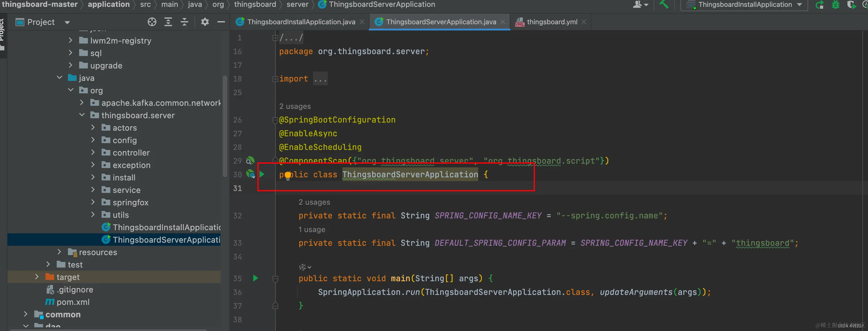Click server in the breadcrumb bar
The image size is (868, 331).
pyautogui.click(x=298, y=4)
